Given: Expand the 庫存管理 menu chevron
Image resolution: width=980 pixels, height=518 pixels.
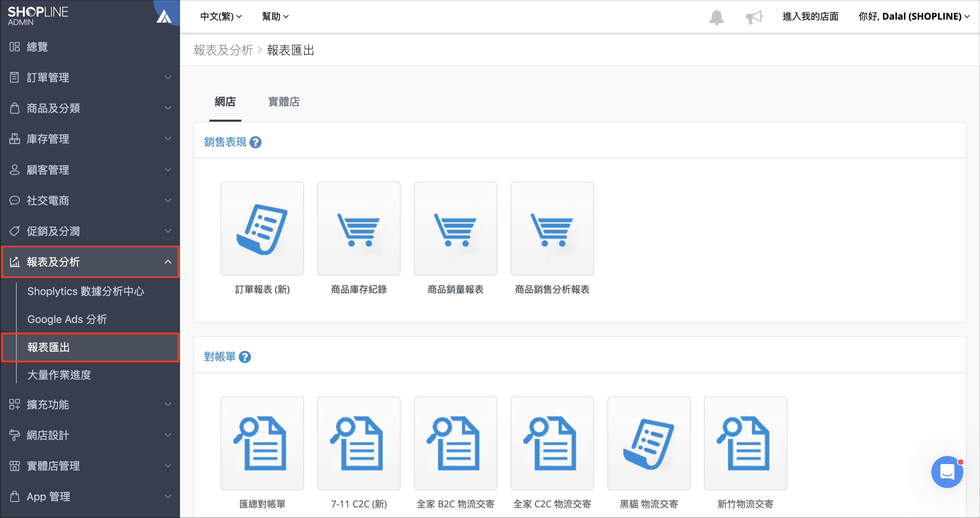Looking at the screenshot, I should click(x=168, y=139).
